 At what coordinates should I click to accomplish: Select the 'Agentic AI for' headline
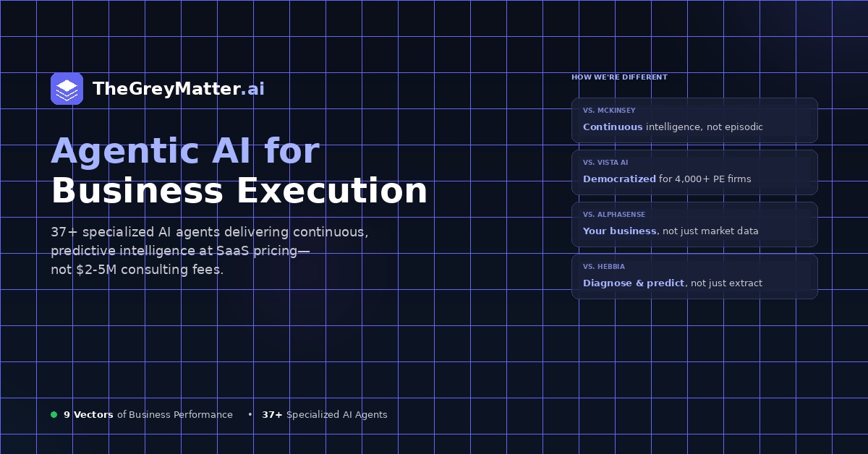185,151
